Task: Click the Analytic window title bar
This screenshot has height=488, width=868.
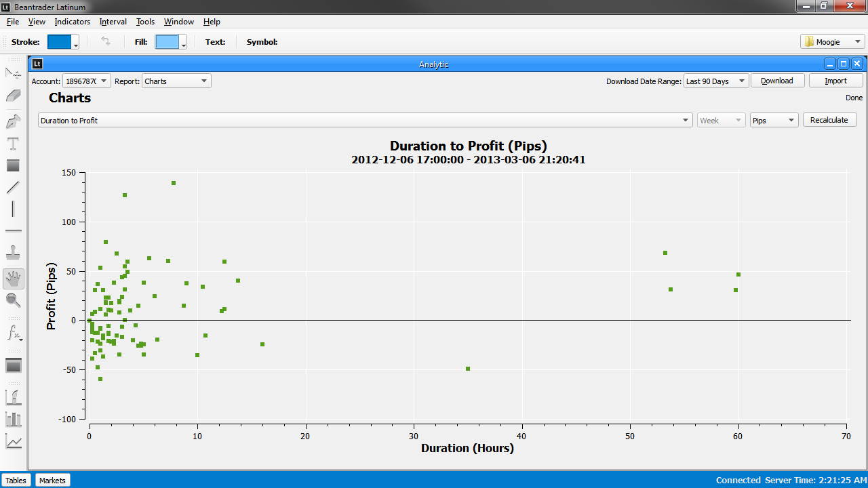Action: tap(434, 64)
